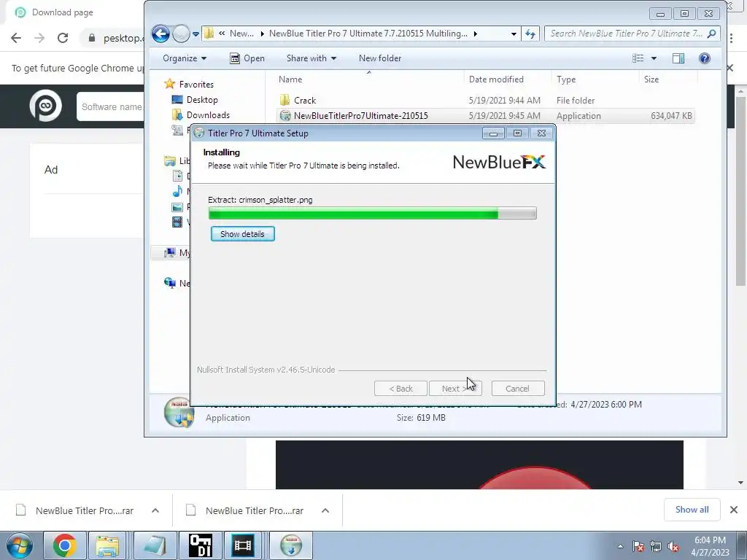The width and height of the screenshot is (747, 560).
Task: Click the installer Back button
Action: point(400,389)
